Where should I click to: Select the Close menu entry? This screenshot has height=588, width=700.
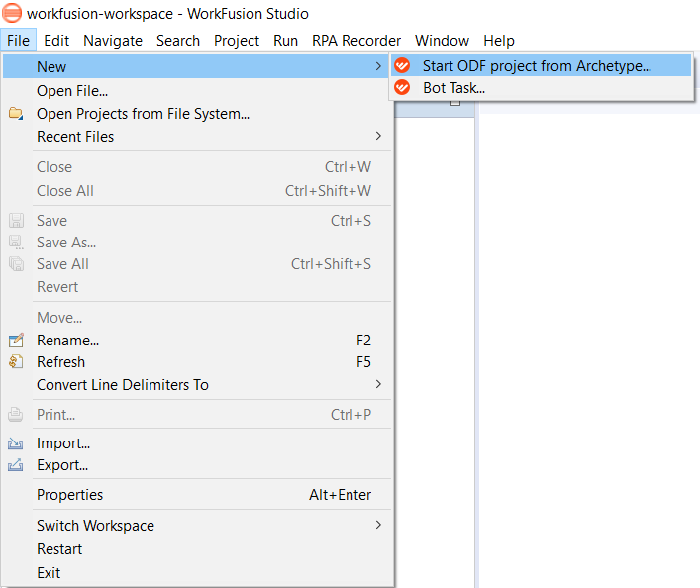(x=196, y=167)
